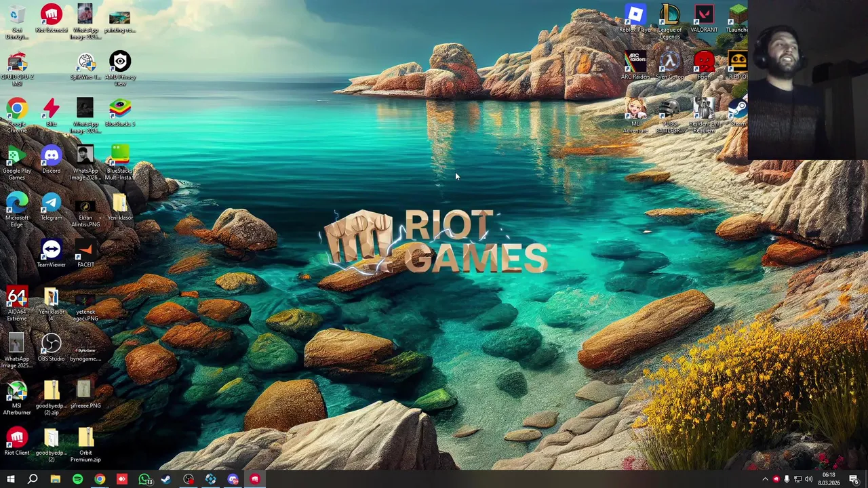This screenshot has height=488, width=868.
Task: Select the painting-ro... image file
Action: pos(119,19)
